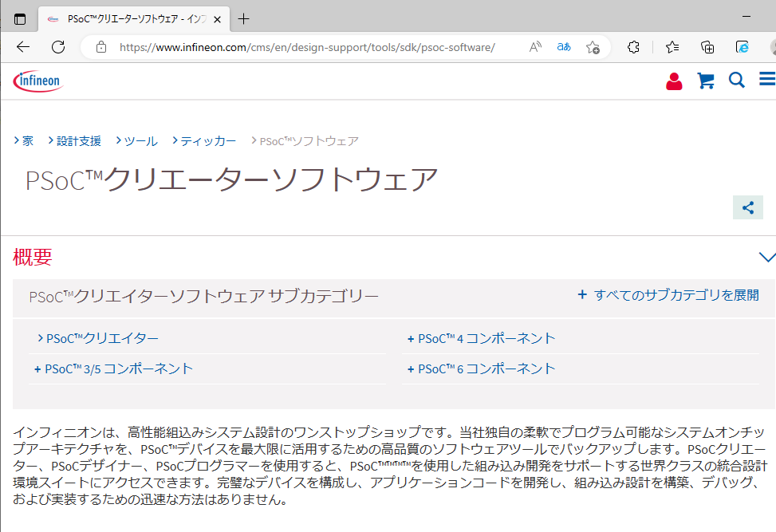
Task: Expand all subcategories (すべてのサブカテゴリを展開)
Action: point(668,295)
